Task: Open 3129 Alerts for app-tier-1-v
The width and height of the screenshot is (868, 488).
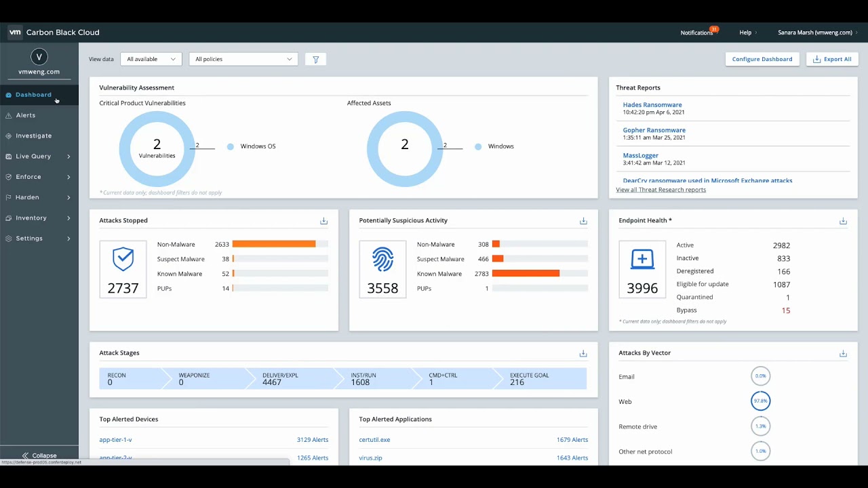Action: point(313,440)
